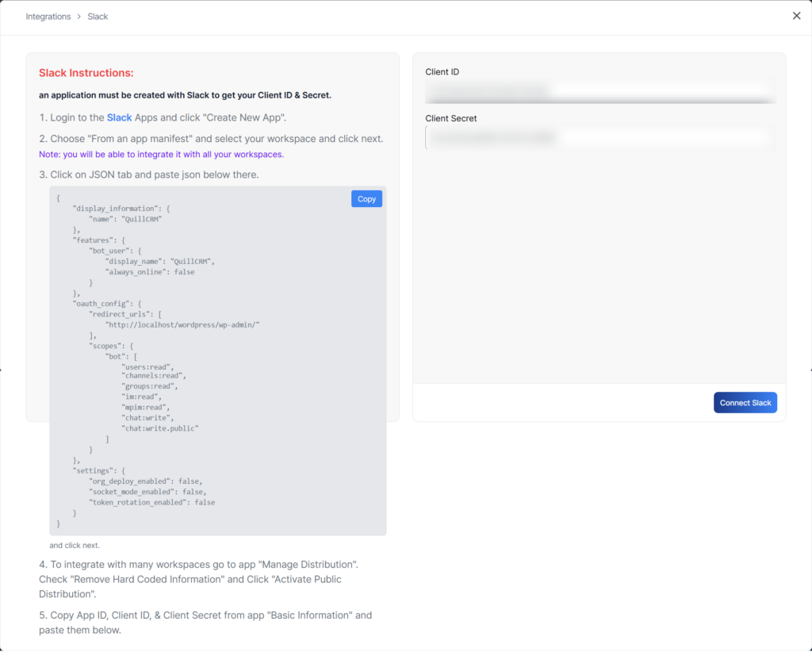This screenshot has width=812, height=652.
Task: Click the Basic Information step text
Action: (205, 622)
